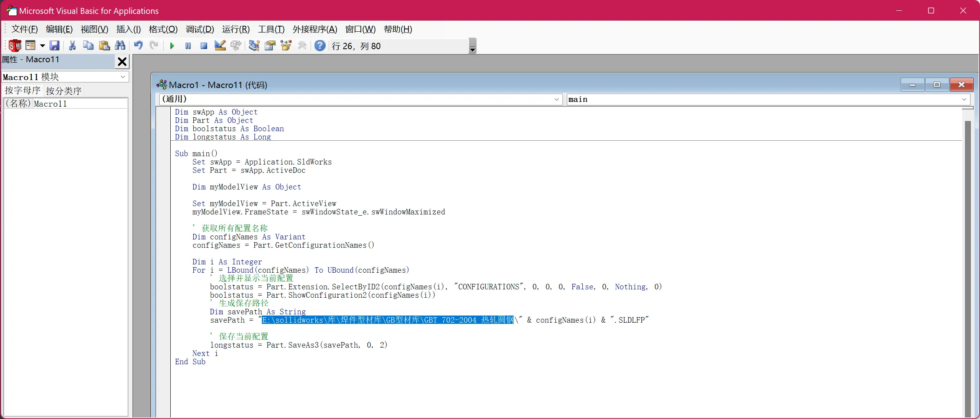Open the 工具(T) menu
The width and height of the screenshot is (980, 419).
(x=271, y=29)
